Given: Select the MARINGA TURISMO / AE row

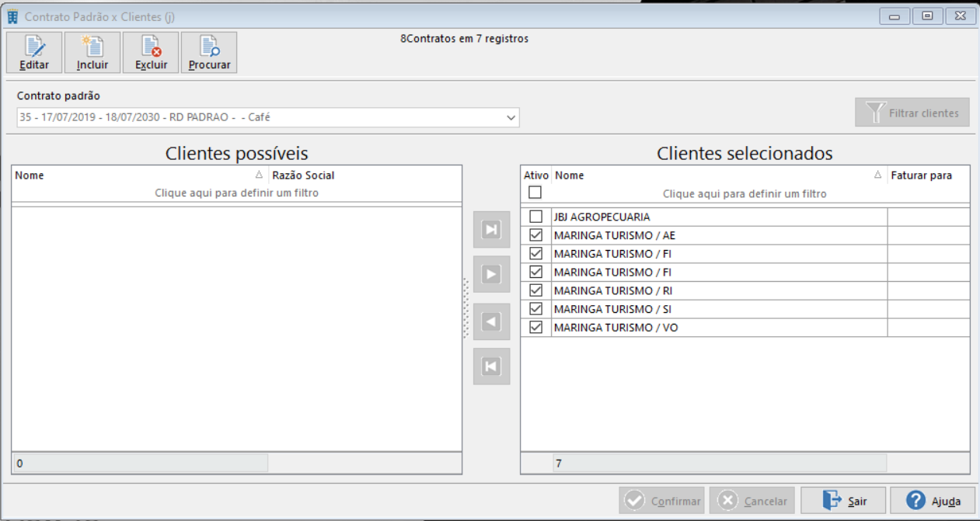Looking at the screenshot, I should tap(745, 235).
